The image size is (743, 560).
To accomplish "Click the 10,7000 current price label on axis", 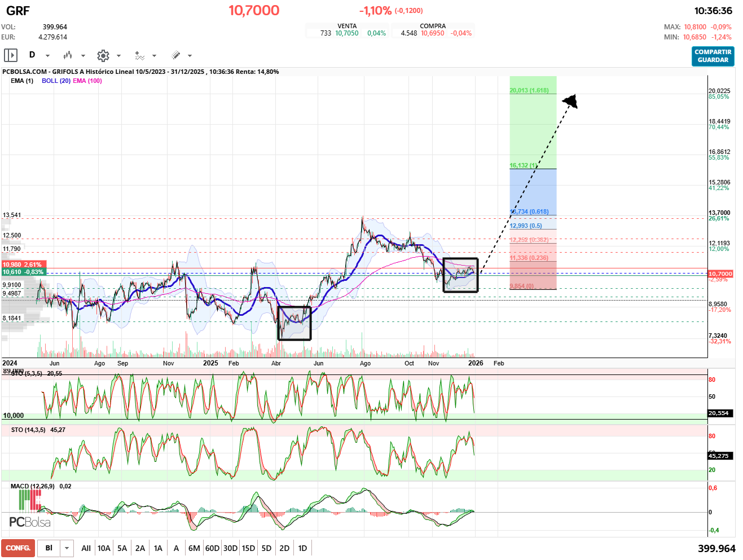I will click(x=720, y=274).
